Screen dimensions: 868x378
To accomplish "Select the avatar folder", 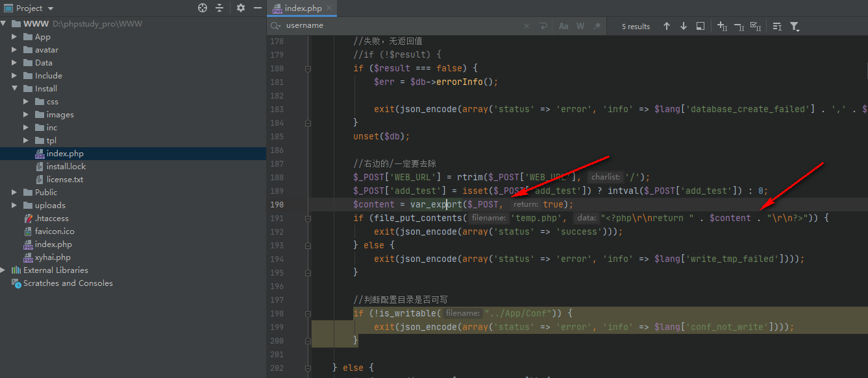I will [x=47, y=50].
